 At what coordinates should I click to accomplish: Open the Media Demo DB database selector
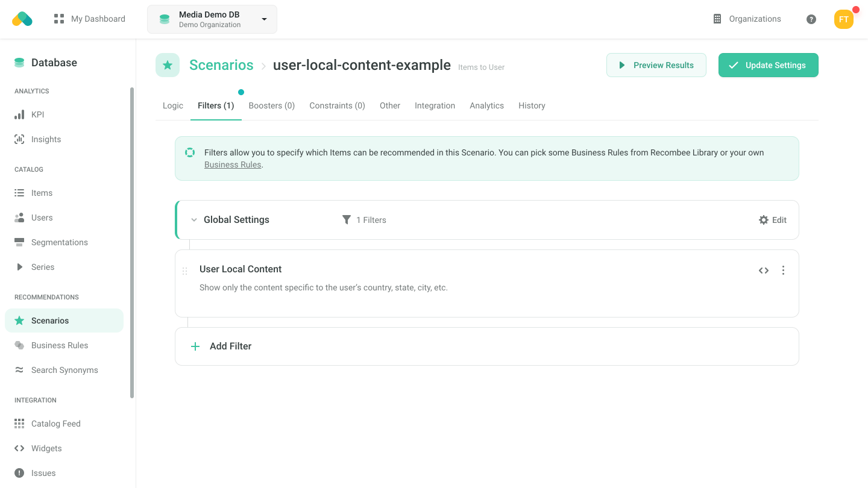tap(212, 19)
